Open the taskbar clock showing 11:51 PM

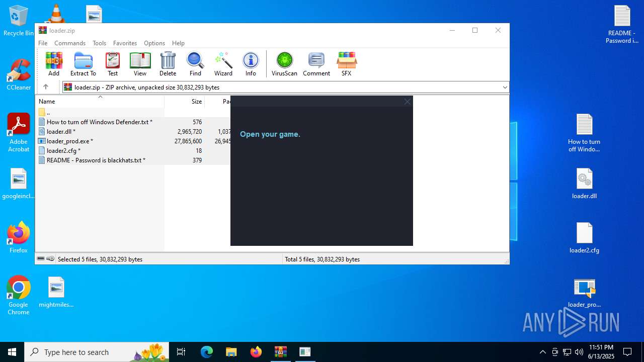pos(601,352)
